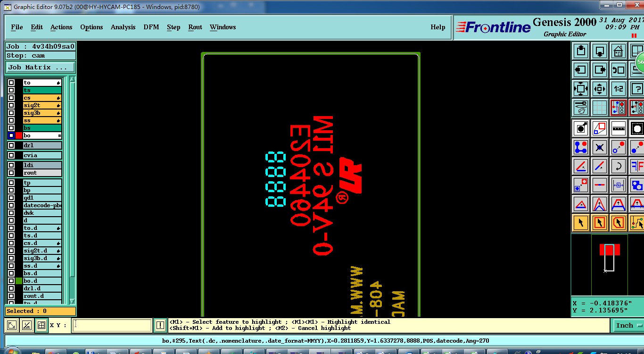
Task: Select the plain arrow selection tool
Action: [580, 223]
